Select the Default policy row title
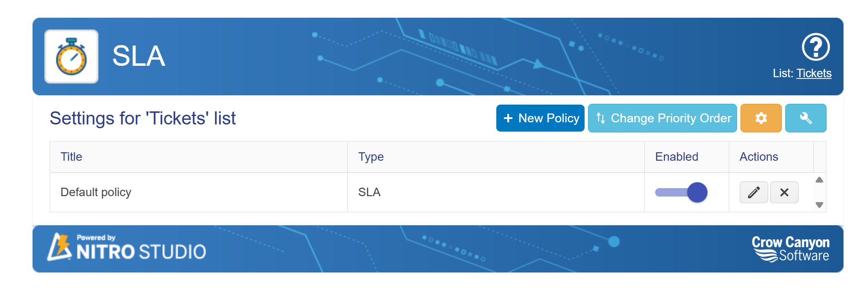 click(x=96, y=192)
